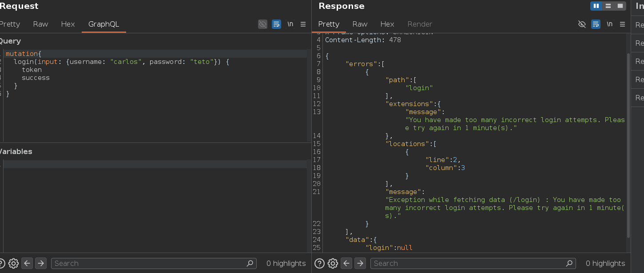Click the Variables section heading
Screen dimensions: 644x273
(16, 151)
